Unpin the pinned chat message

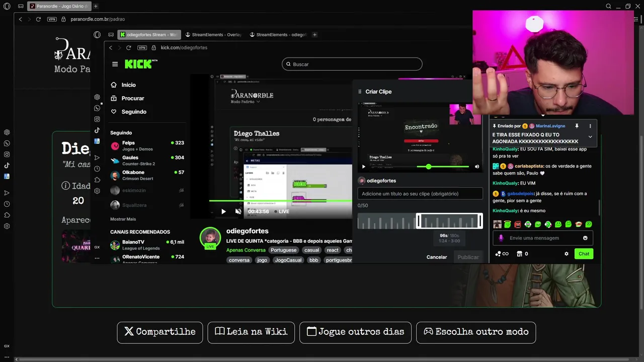(x=577, y=126)
